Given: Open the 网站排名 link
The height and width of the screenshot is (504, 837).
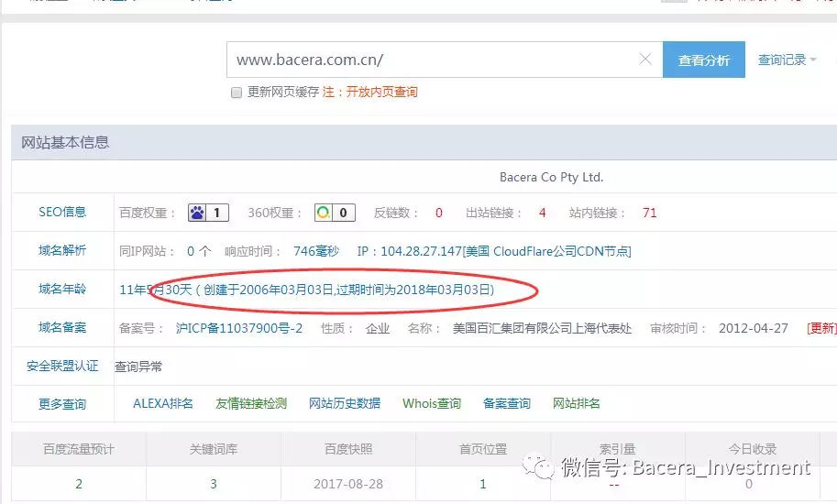Looking at the screenshot, I should coord(576,404).
